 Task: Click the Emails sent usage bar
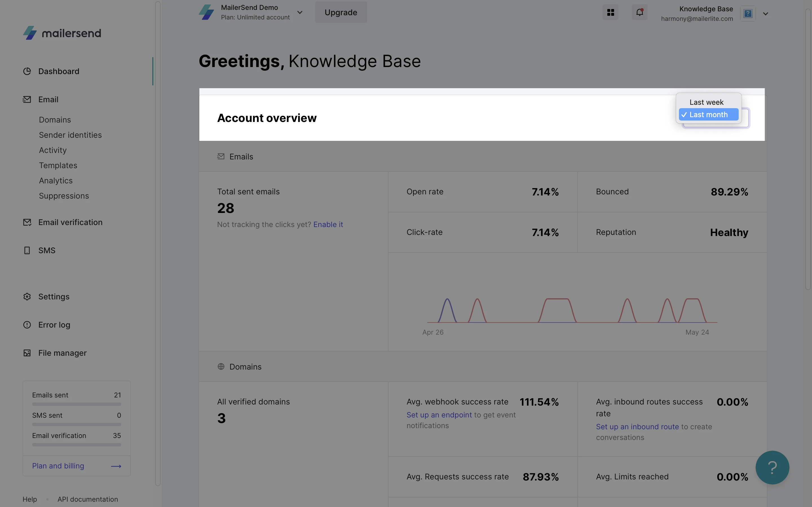pos(76,404)
